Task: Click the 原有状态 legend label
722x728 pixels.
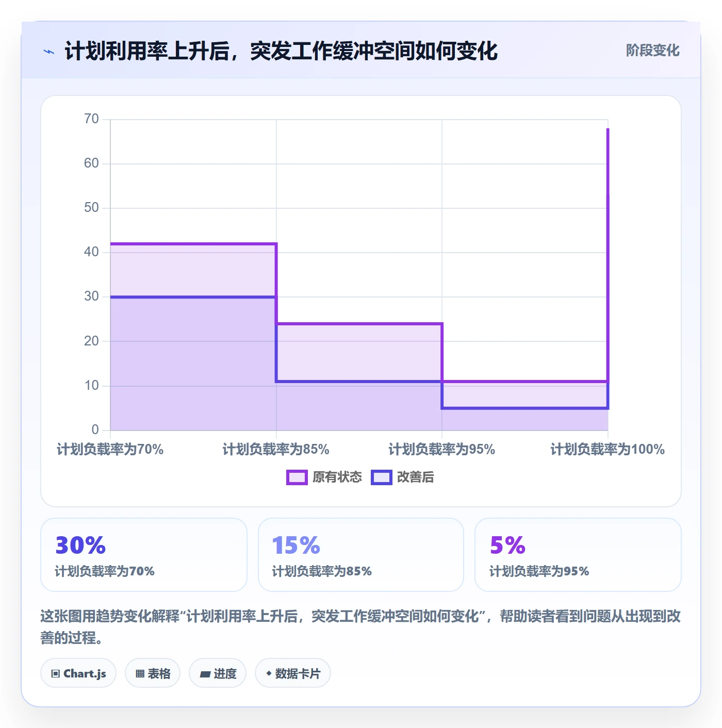Action: pyautogui.click(x=337, y=477)
